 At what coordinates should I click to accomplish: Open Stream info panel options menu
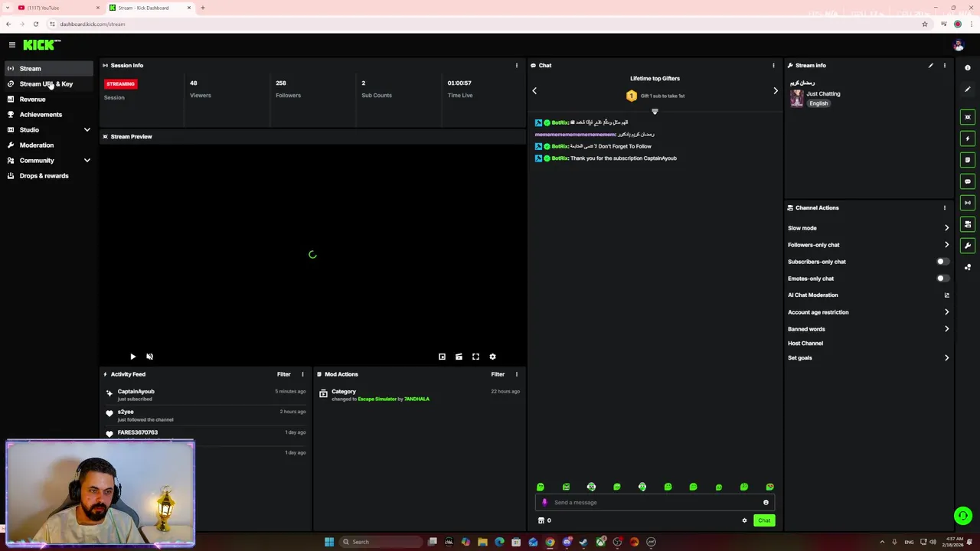(945, 66)
